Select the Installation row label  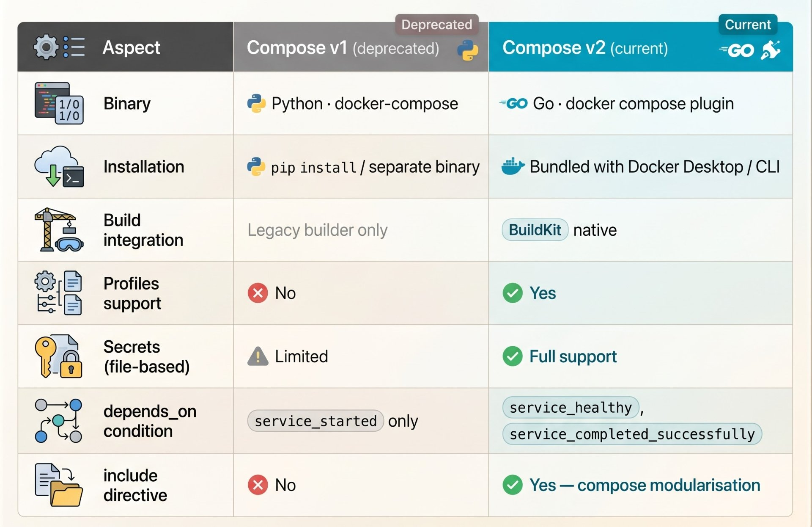click(x=144, y=167)
